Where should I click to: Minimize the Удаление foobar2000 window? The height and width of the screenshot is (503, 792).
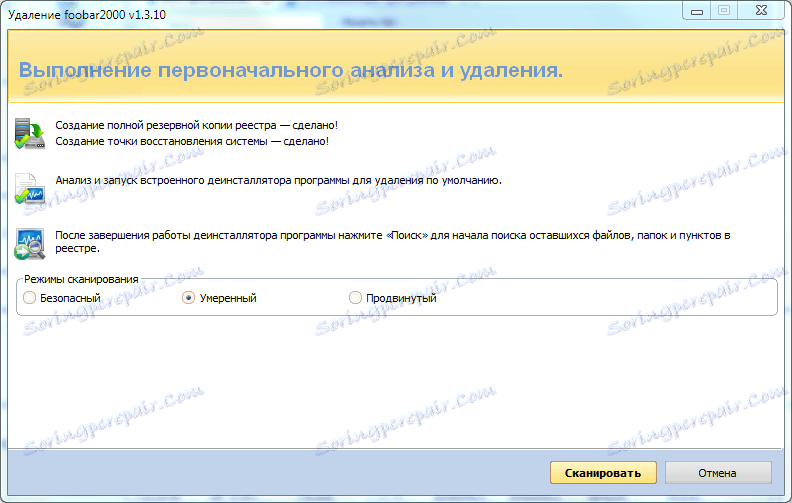tap(697, 11)
